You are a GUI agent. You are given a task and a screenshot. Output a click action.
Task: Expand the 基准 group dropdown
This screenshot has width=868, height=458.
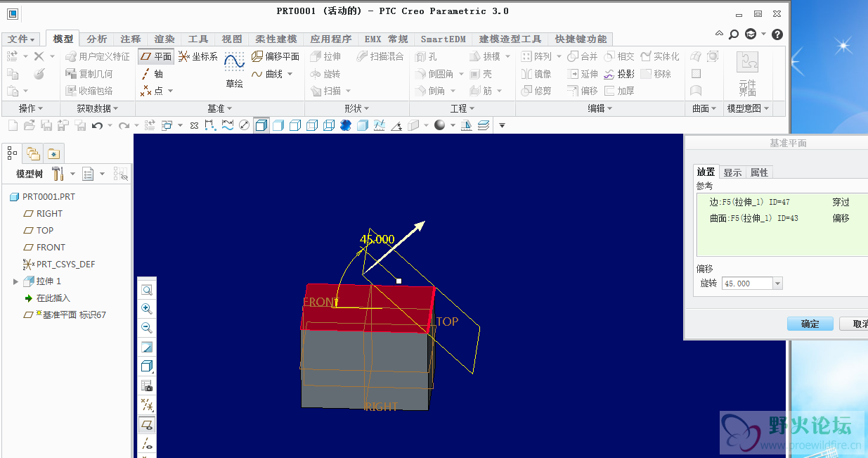point(219,108)
